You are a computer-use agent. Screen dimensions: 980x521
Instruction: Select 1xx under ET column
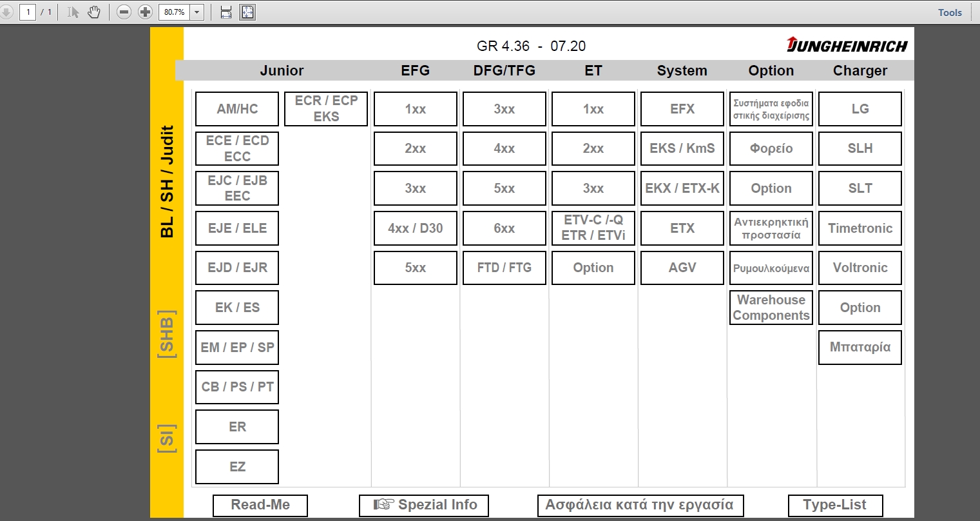tap(593, 109)
